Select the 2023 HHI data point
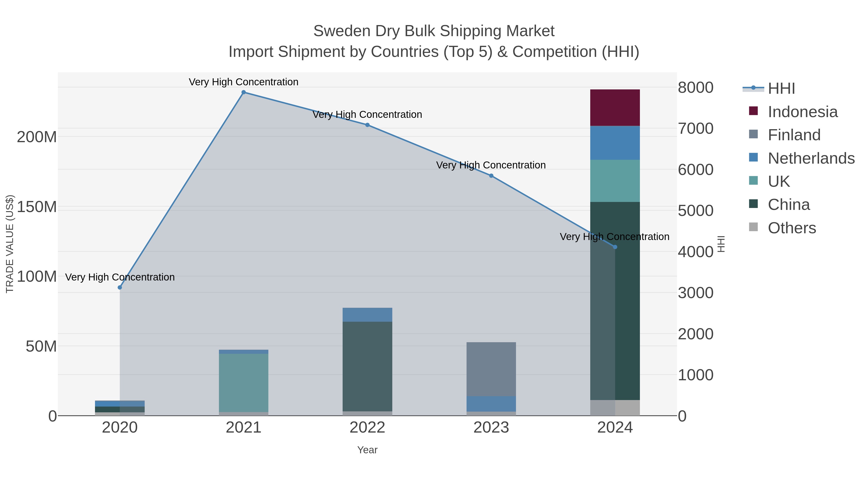 click(491, 175)
